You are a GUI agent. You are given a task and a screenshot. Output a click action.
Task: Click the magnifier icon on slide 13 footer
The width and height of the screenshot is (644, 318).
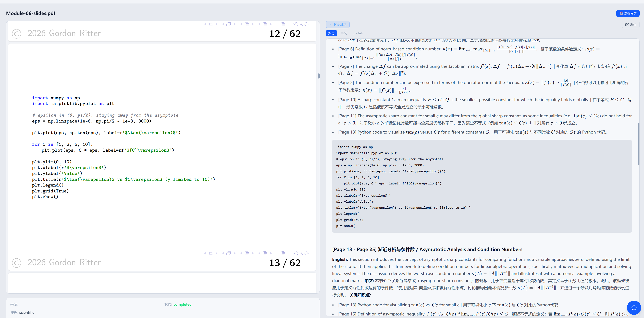[x=301, y=253]
